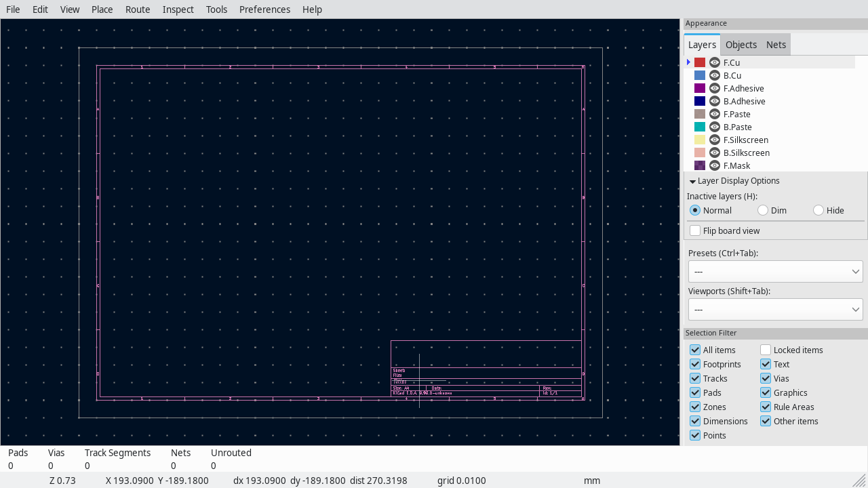Check the Locked items filter checkbox
The height and width of the screenshot is (488, 868).
coord(766,350)
